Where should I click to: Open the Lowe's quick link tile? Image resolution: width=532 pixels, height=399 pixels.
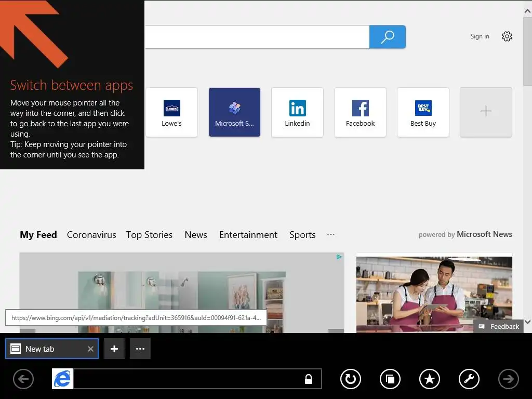pyautogui.click(x=171, y=112)
